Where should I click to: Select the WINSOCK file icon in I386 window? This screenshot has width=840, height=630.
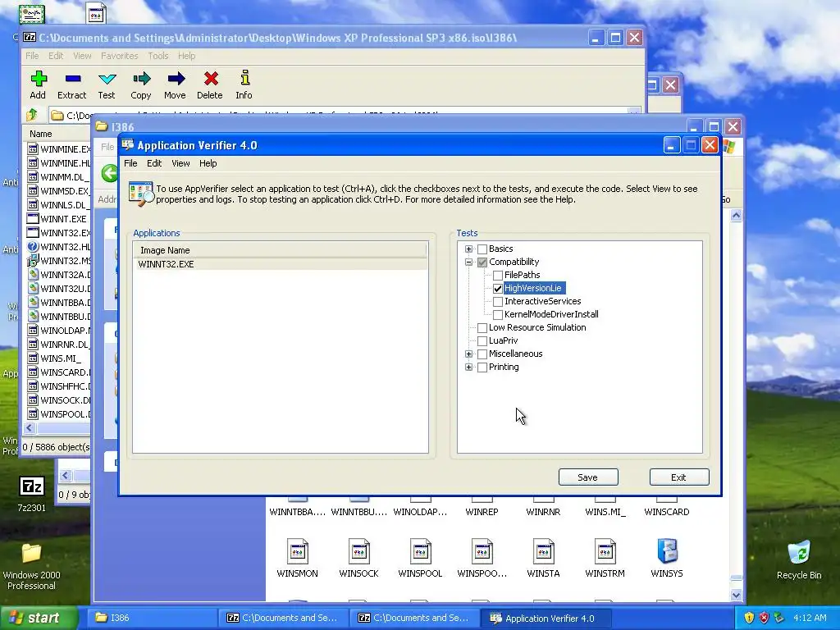coord(359,550)
